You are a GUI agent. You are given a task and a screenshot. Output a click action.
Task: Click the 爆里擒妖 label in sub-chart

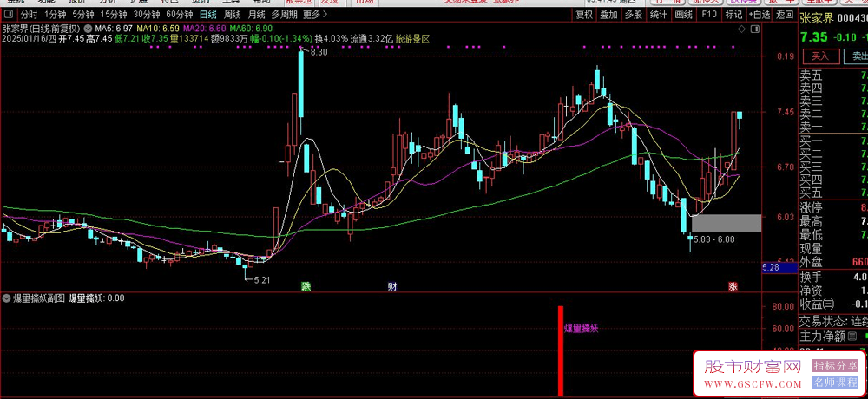(x=582, y=328)
